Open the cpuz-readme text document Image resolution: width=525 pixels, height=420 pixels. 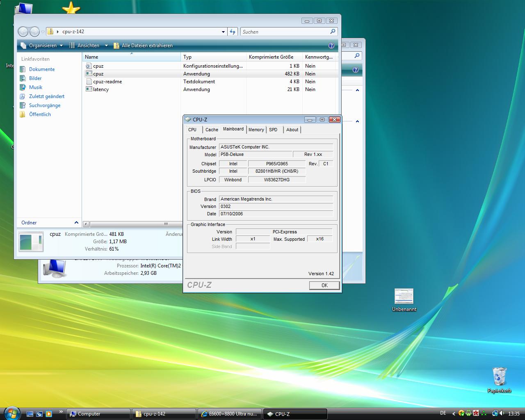point(107,82)
